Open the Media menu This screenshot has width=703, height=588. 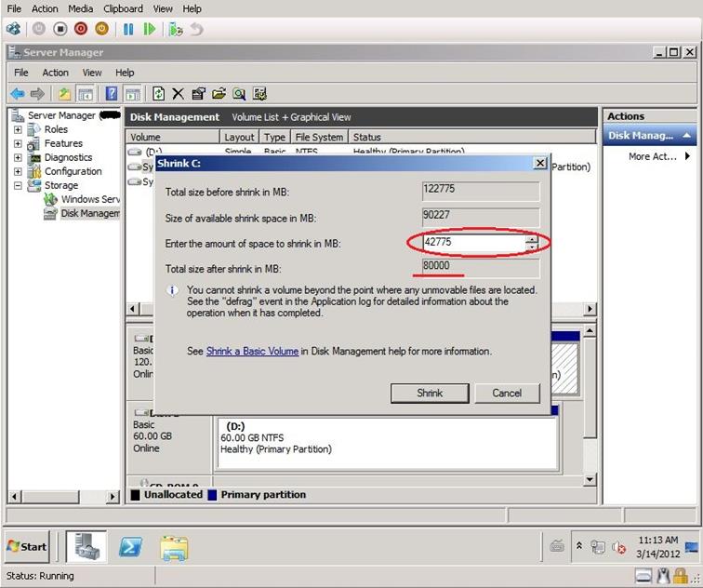coord(81,8)
